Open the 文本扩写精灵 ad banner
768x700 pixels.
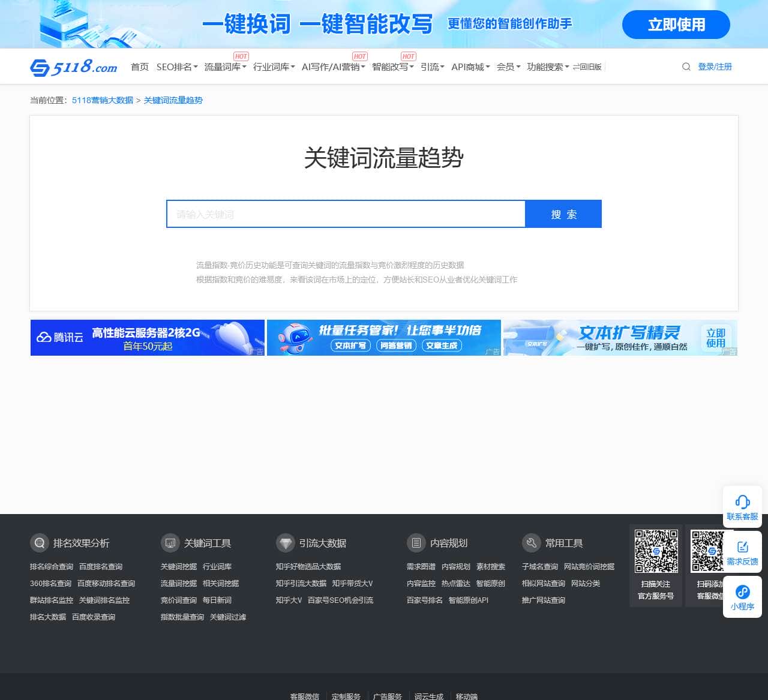(x=620, y=338)
